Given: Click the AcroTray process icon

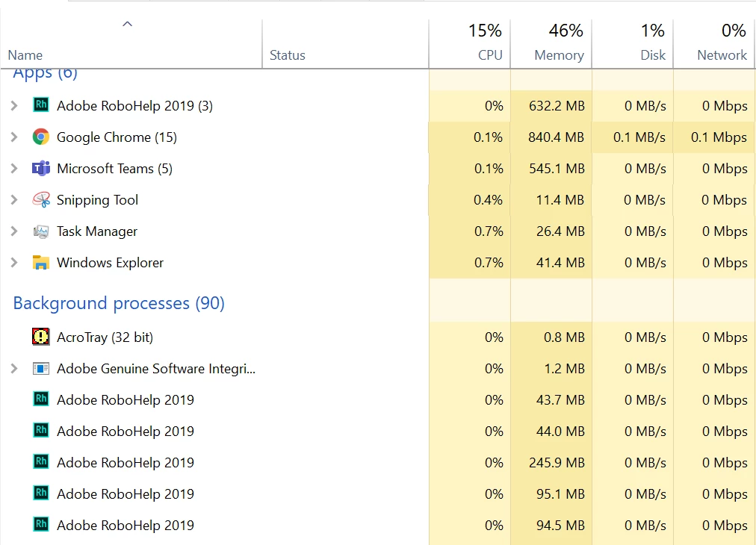Looking at the screenshot, I should [x=41, y=337].
